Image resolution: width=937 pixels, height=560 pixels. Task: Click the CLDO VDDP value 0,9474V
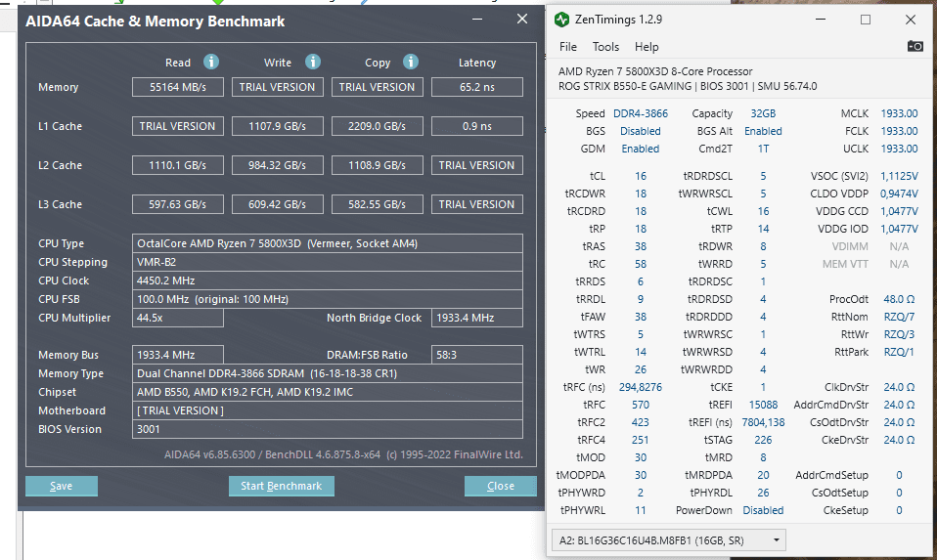coord(899,194)
